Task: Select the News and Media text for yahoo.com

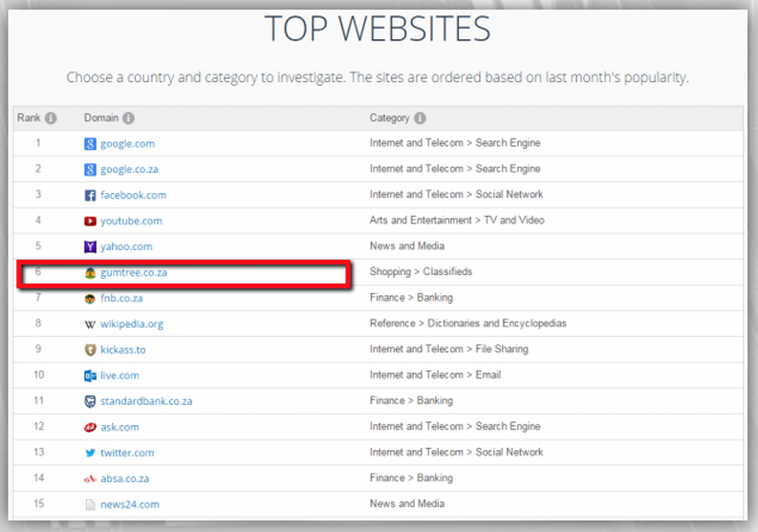Action: [407, 246]
